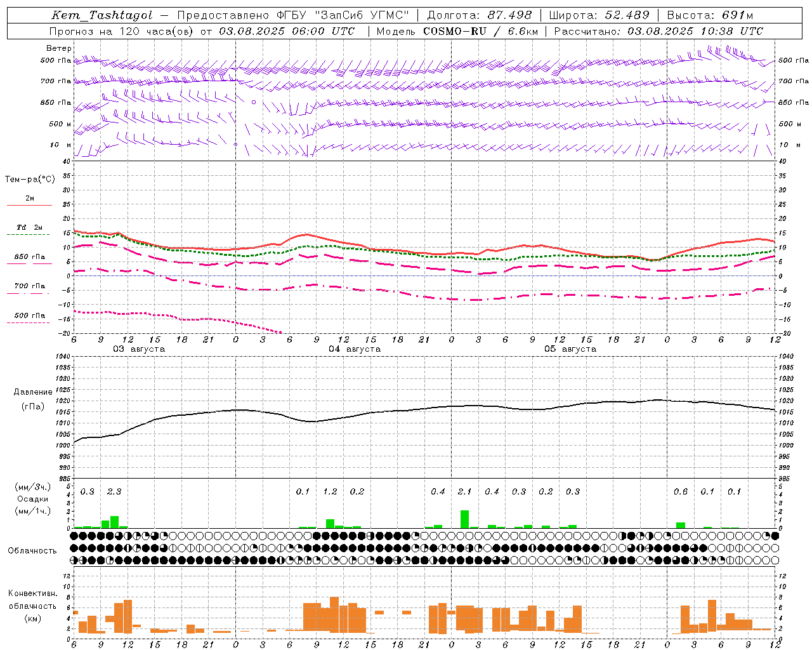Viewport: 812px width, 650px height.
Task: Click the Широта: 52.489 value
Action: click(599, 15)
